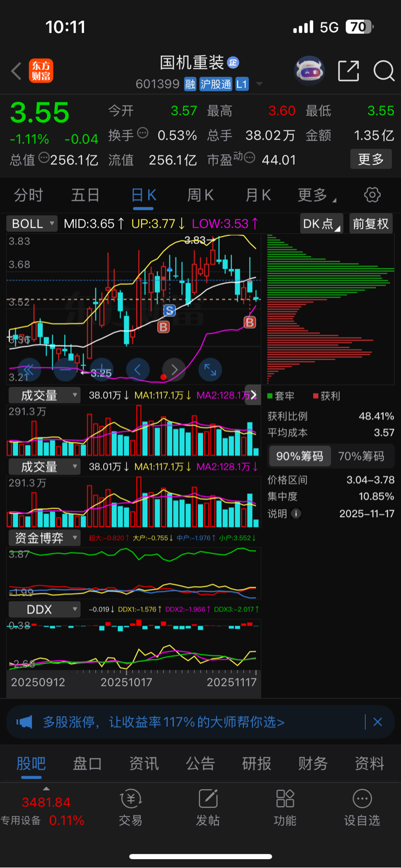Zoom out chart with minus button
The image size is (401, 868).
(65, 370)
